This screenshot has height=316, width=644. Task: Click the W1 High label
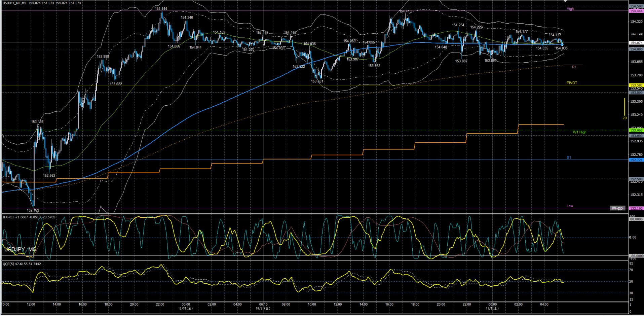tap(579, 132)
